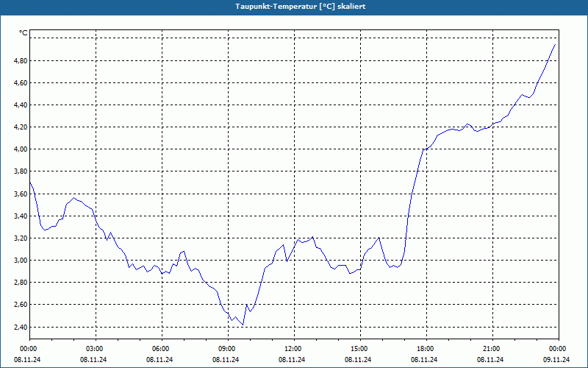Image resolution: width=588 pixels, height=368 pixels.
Task: Select the 4,80 y-axis value
Action: 21,60
